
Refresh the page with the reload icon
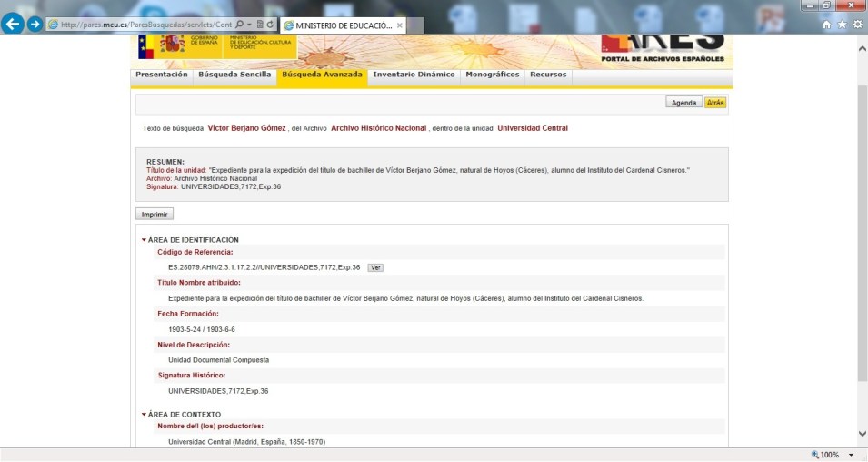pyautogui.click(x=271, y=25)
